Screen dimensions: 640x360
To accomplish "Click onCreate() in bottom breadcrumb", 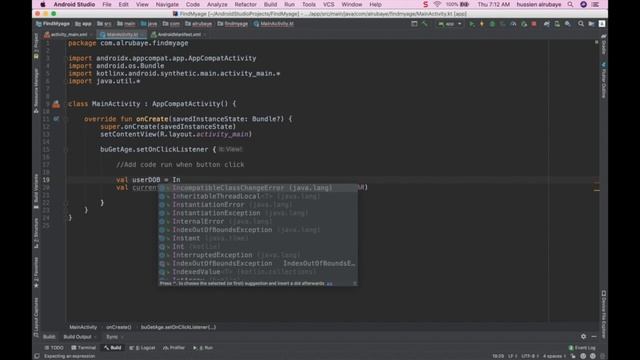I will pos(119,327).
